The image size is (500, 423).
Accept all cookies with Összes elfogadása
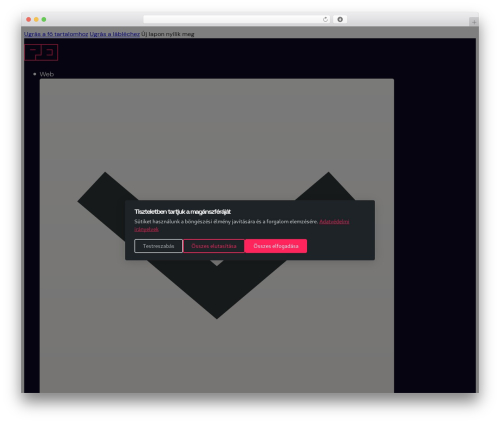[276, 246]
